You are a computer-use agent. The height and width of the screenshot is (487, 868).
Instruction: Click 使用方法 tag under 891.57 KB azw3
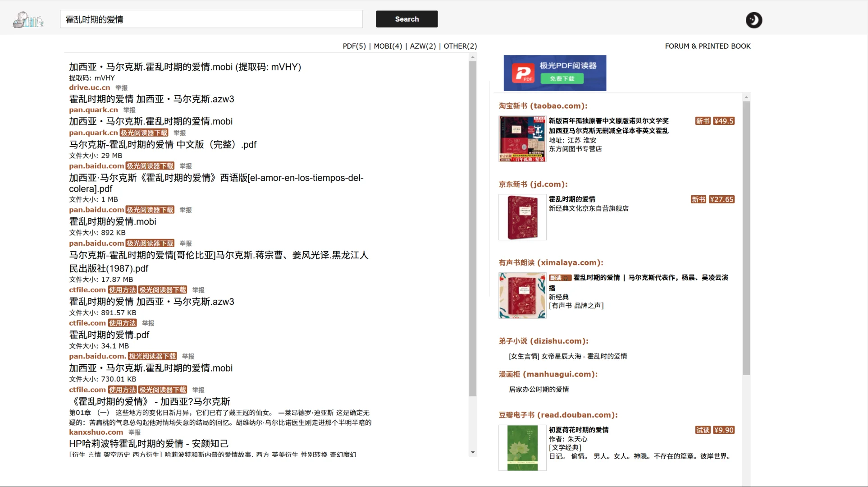(x=122, y=323)
